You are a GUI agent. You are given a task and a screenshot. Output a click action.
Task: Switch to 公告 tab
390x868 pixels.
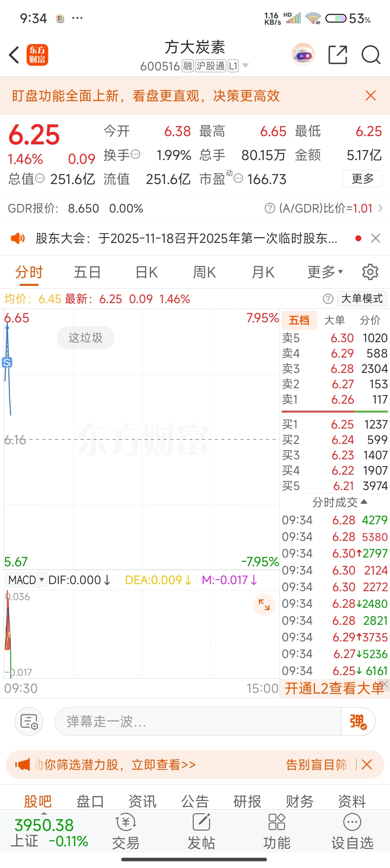195,802
